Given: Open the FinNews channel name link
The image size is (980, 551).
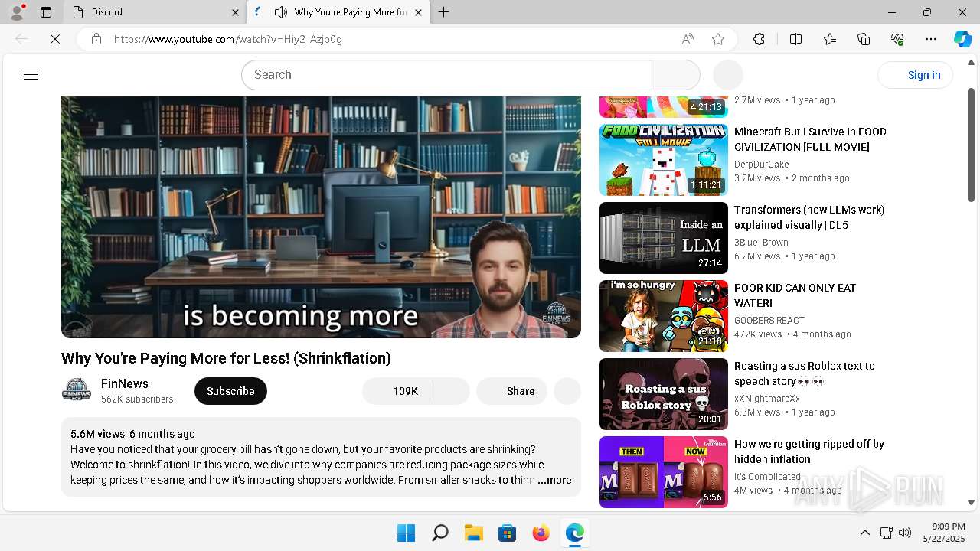Looking at the screenshot, I should (x=125, y=383).
